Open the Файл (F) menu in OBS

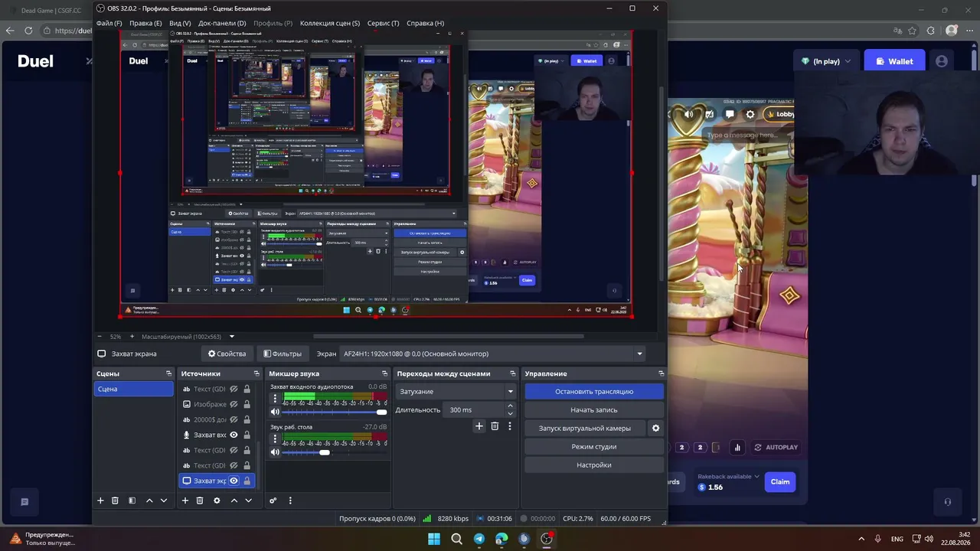pyautogui.click(x=109, y=23)
